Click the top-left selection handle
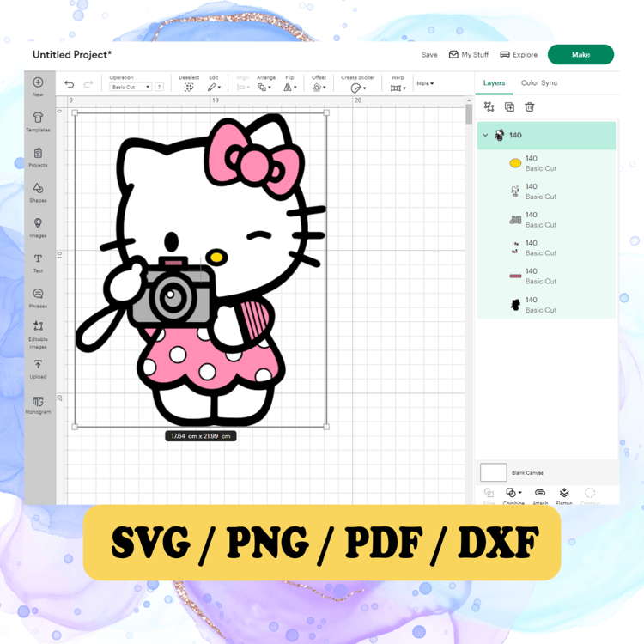The image size is (644, 644). click(75, 112)
